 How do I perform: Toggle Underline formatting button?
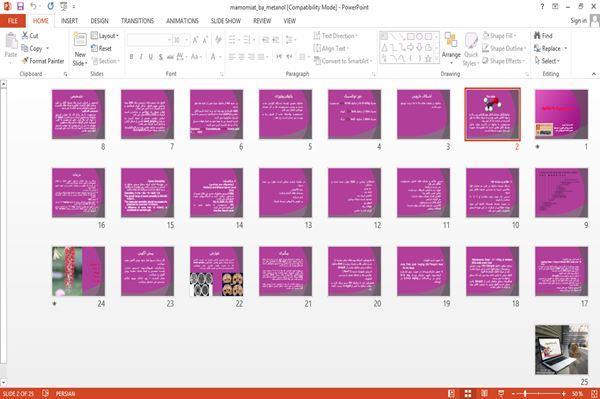point(151,57)
